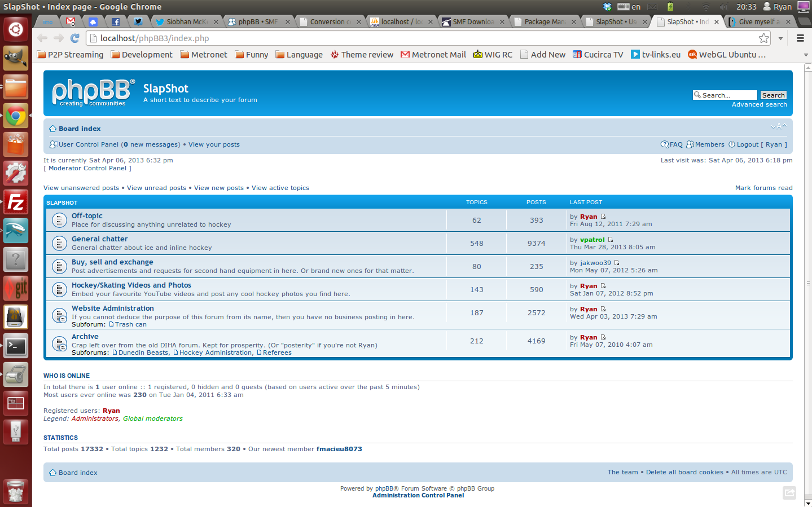The height and width of the screenshot is (507, 812).
Task: Launch FileZilla from the Ubuntu dock
Action: pos(16,202)
